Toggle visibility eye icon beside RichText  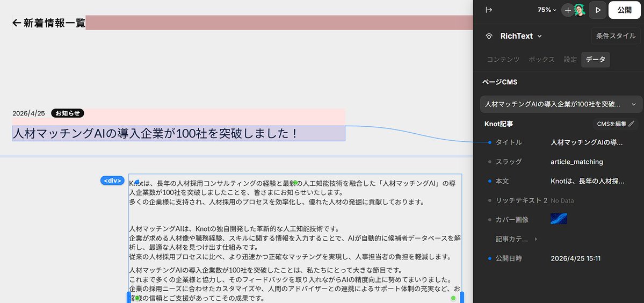pyautogui.click(x=489, y=36)
